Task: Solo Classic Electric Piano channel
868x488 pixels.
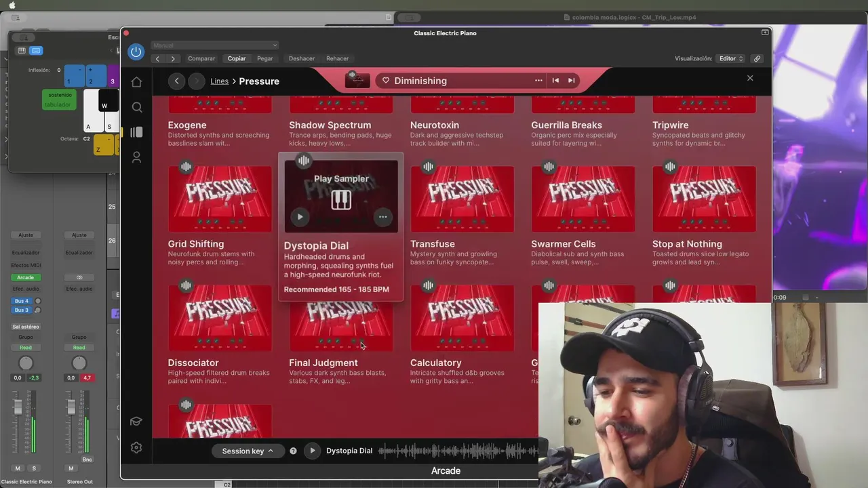Action: [34, 468]
